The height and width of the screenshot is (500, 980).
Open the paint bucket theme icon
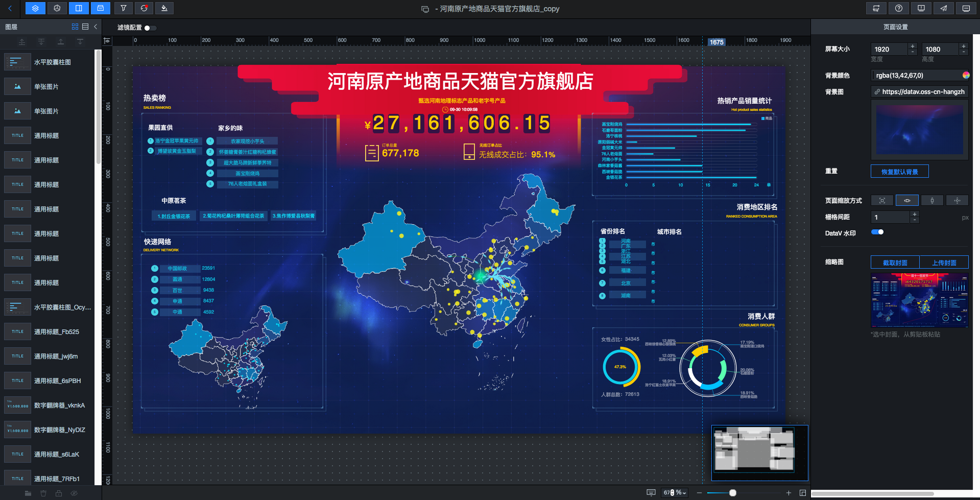coord(164,8)
